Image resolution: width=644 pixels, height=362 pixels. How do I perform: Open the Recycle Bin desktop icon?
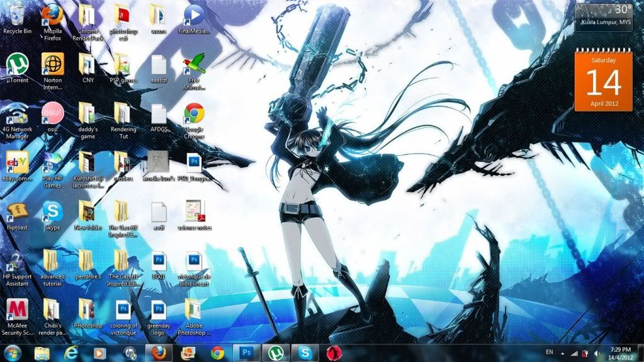17,20
